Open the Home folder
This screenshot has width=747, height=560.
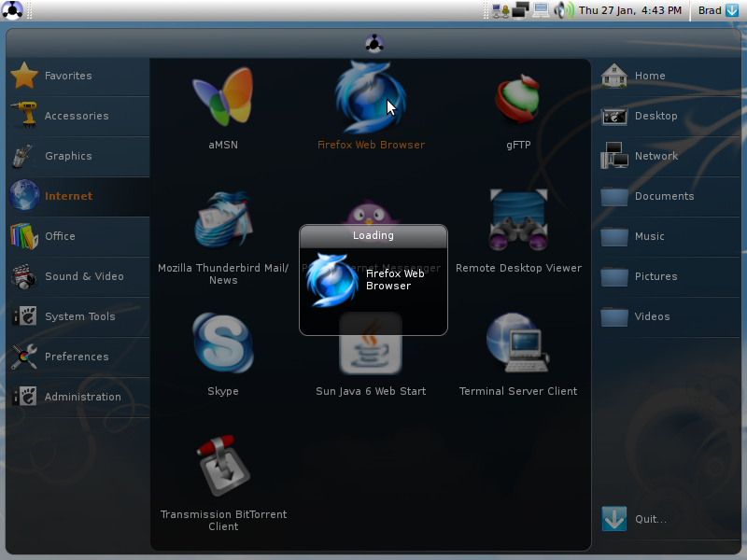tap(667, 76)
